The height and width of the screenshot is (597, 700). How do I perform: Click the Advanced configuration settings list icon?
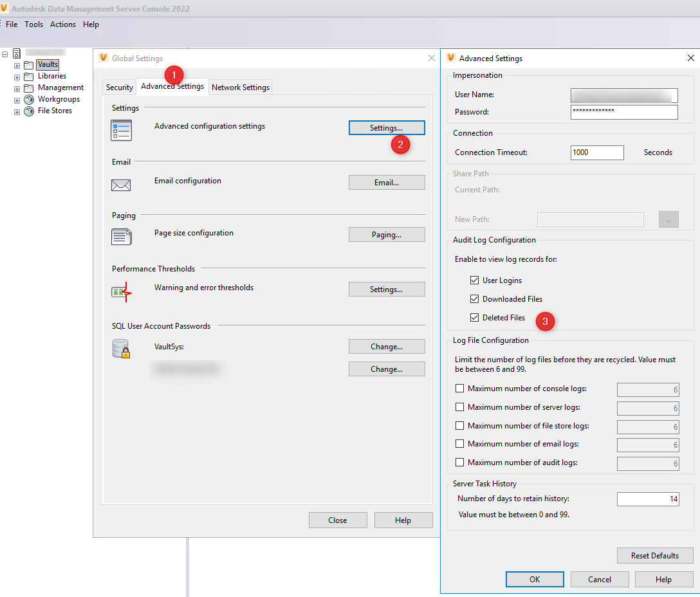(121, 129)
